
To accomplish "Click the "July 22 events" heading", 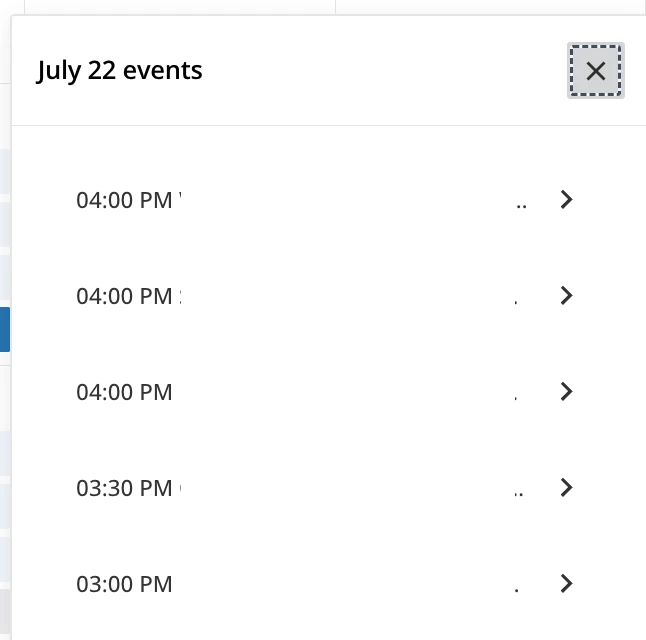I will [x=120, y=71].
